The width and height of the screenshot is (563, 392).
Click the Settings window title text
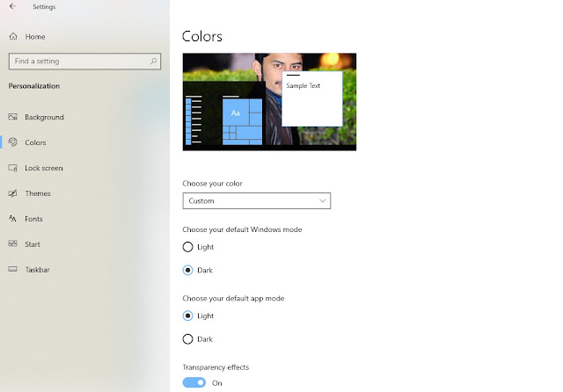pos(44,7)
